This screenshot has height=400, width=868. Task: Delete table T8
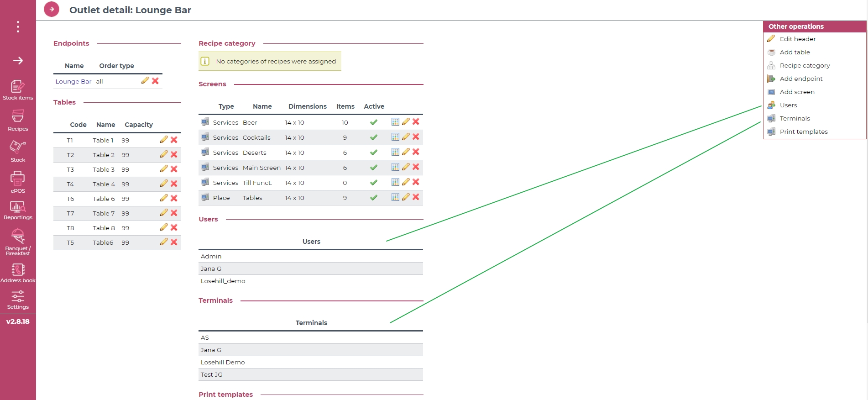click(x=174, y=227)
